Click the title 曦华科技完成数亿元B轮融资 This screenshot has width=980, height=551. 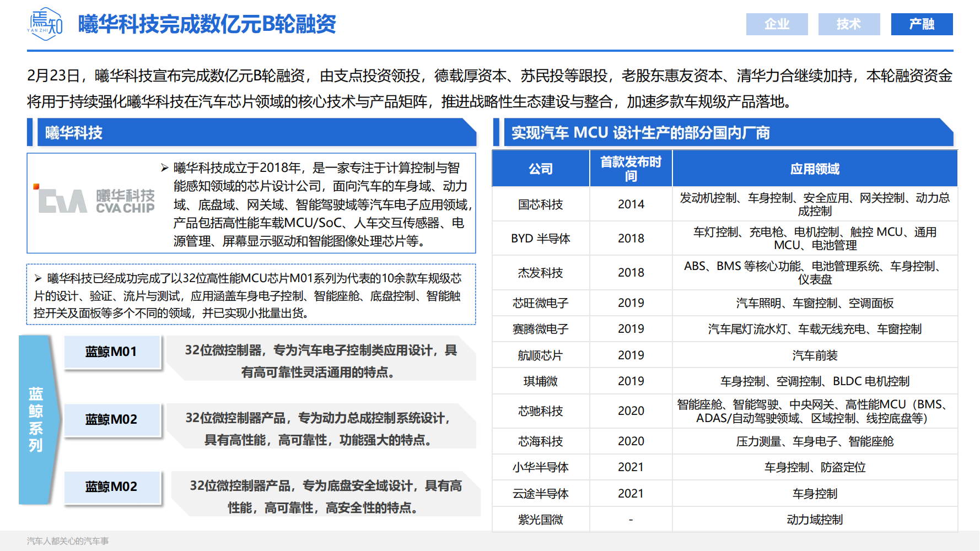207,24
